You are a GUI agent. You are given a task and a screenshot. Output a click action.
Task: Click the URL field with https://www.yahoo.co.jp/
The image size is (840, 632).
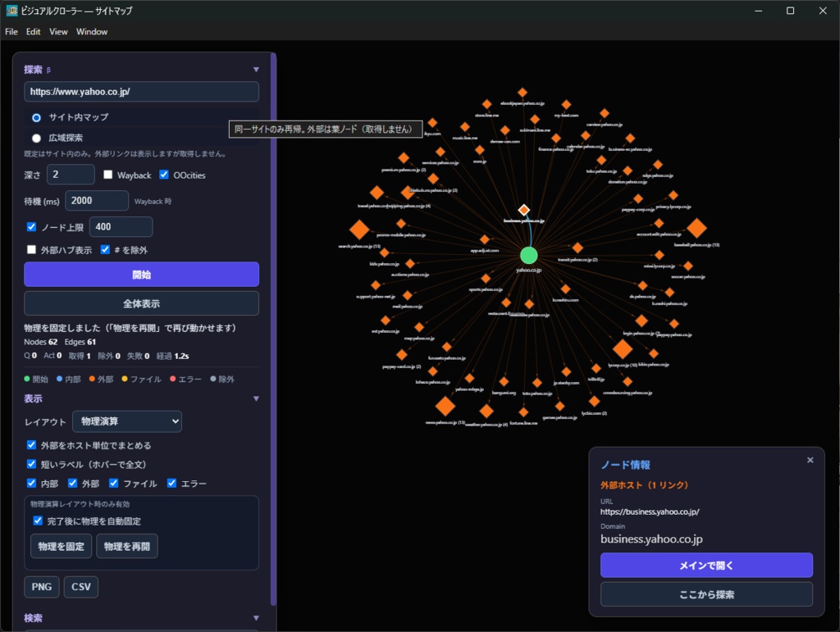(x=141, y=92)
